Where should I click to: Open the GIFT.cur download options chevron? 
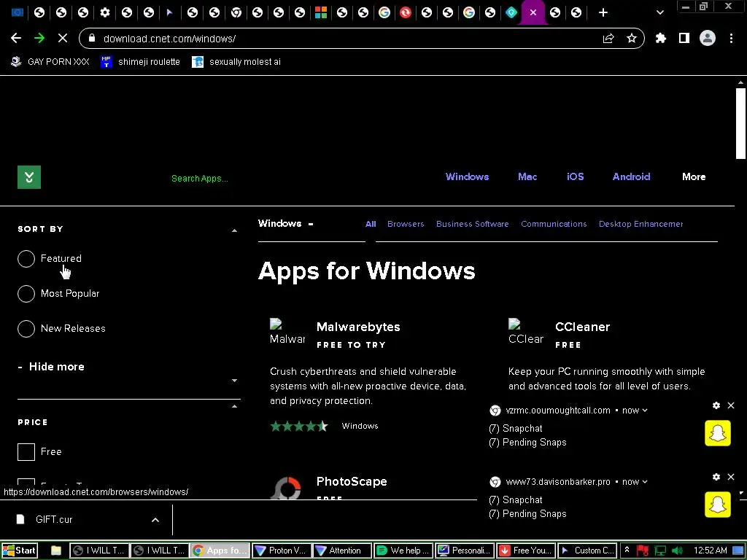pos(155,519)
